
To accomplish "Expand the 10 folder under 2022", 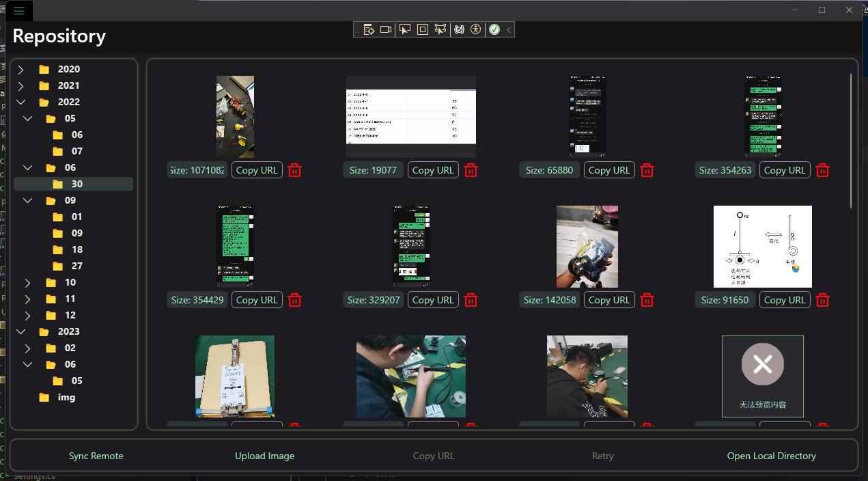I will click(x=28, y=283).
